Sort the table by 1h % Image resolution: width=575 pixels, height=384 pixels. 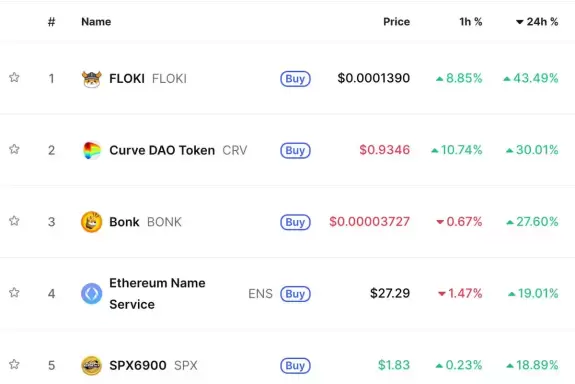471,22
